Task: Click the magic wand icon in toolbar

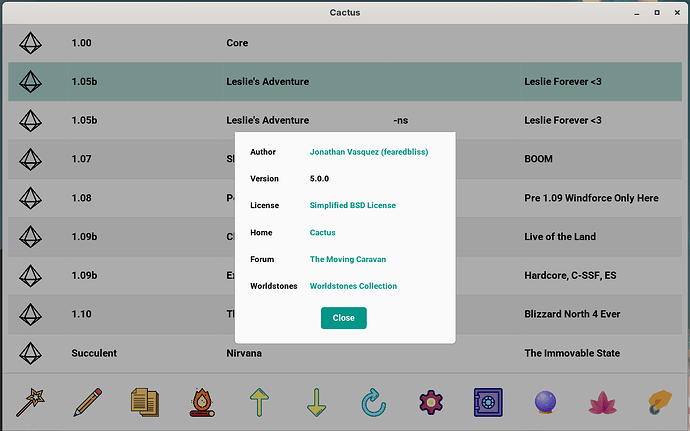Action: point(30,402)
